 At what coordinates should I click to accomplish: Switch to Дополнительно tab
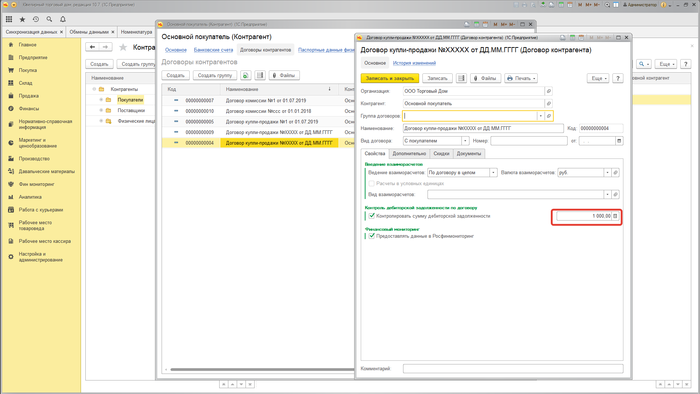pyautogui.click(x=409, y=153)
